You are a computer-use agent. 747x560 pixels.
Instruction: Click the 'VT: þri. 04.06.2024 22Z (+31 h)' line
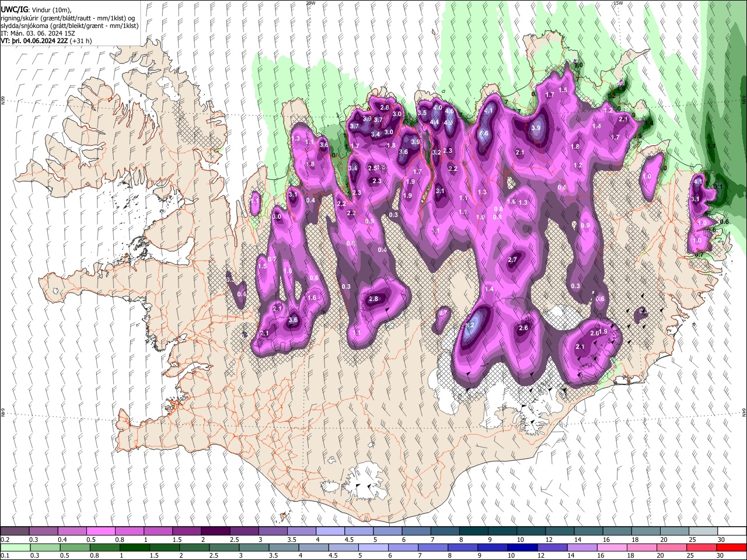pos(46,41)
